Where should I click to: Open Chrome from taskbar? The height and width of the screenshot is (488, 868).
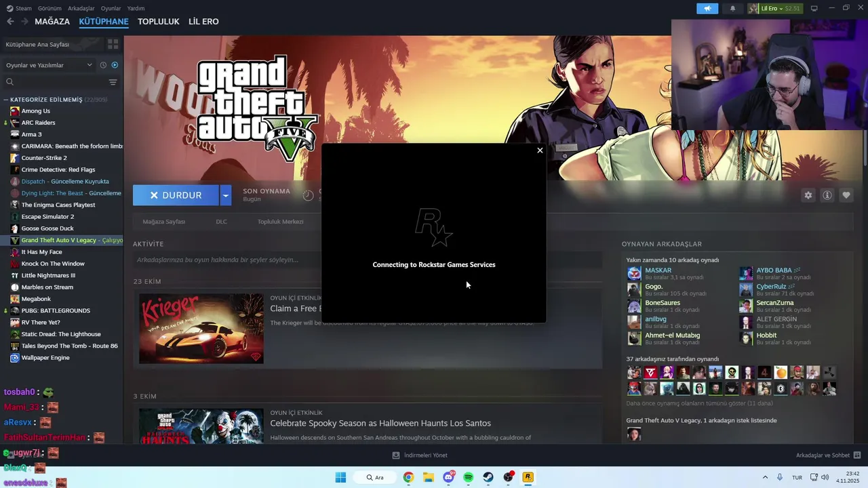(x=408, y=477)
